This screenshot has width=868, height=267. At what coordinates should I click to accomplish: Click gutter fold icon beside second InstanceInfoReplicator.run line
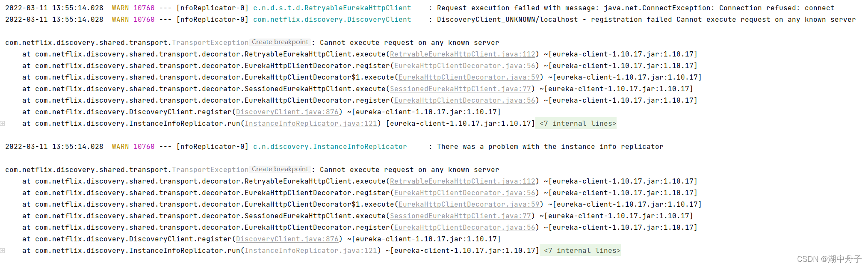3,250
